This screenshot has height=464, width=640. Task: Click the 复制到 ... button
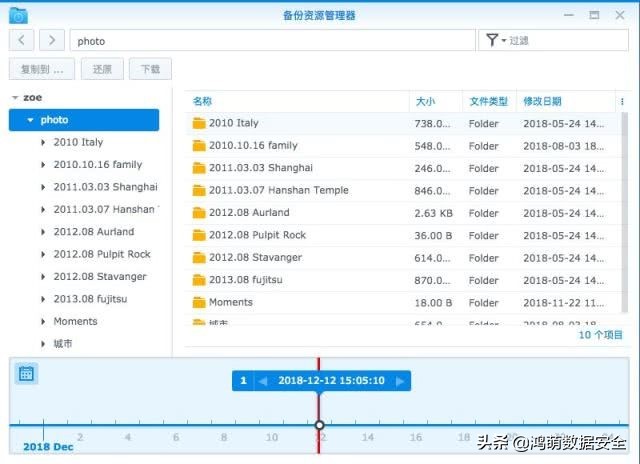coord(42,69)
